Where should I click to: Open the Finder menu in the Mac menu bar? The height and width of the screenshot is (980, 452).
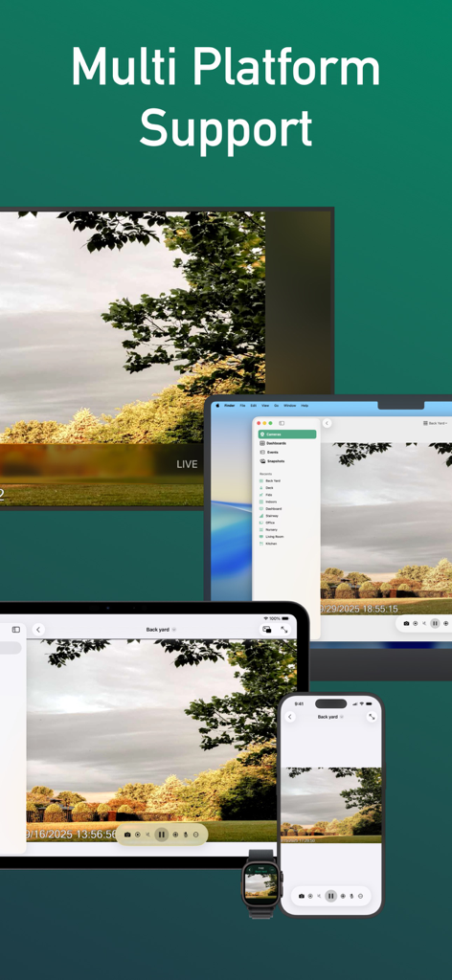[x=230, y=405]
